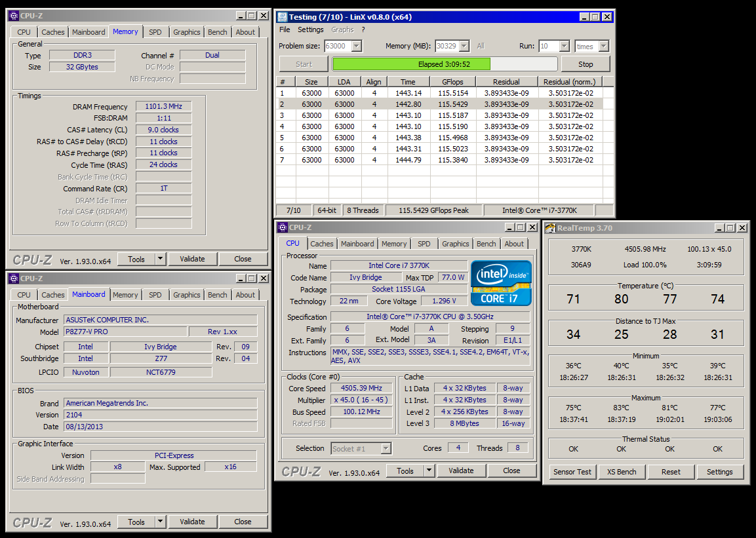Click 8 Threads in LinX status bar
Viewport: 756px width, 538px height.
[363, 210]
